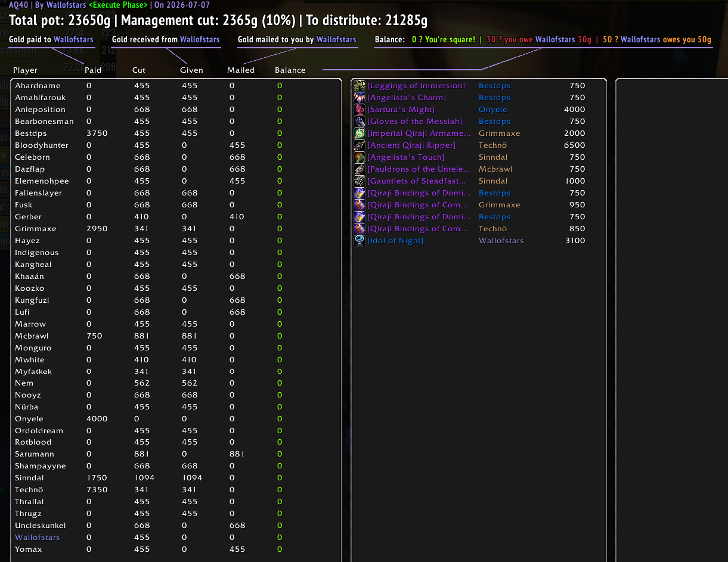
Task: Click the Ancient Qiraji Ripper icon
Action: (x=360, y=145)
